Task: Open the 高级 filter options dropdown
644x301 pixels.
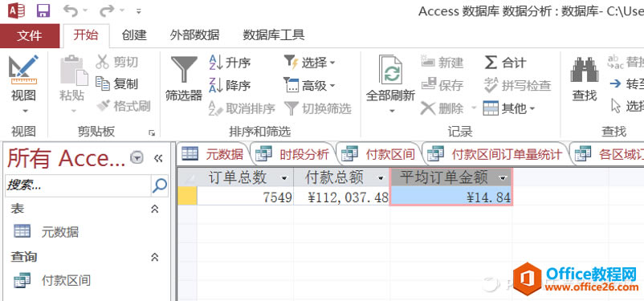Action: [x=310, y=85]
